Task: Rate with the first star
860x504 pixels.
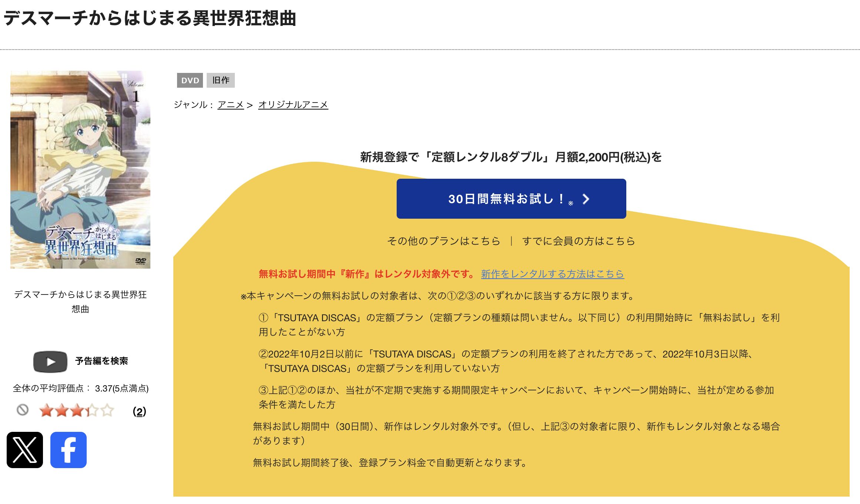Action: point(47,410)
